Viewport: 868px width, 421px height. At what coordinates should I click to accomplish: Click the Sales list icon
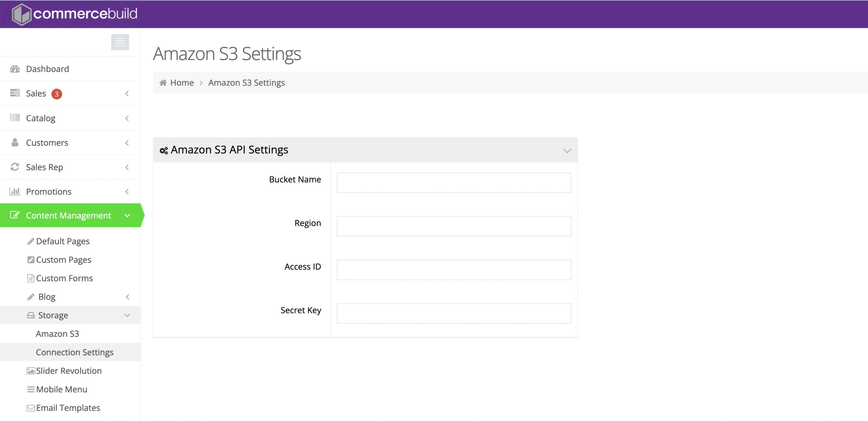[15, 93]
